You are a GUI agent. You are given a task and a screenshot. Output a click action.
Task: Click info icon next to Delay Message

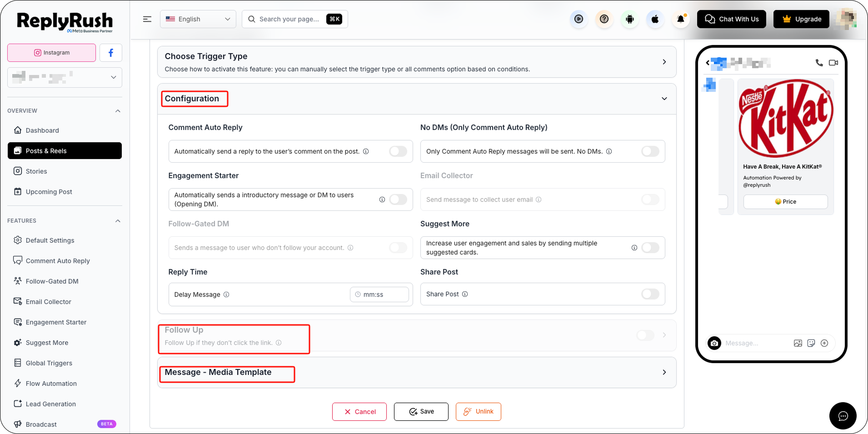pyautogui.click(x=226, y=294)
